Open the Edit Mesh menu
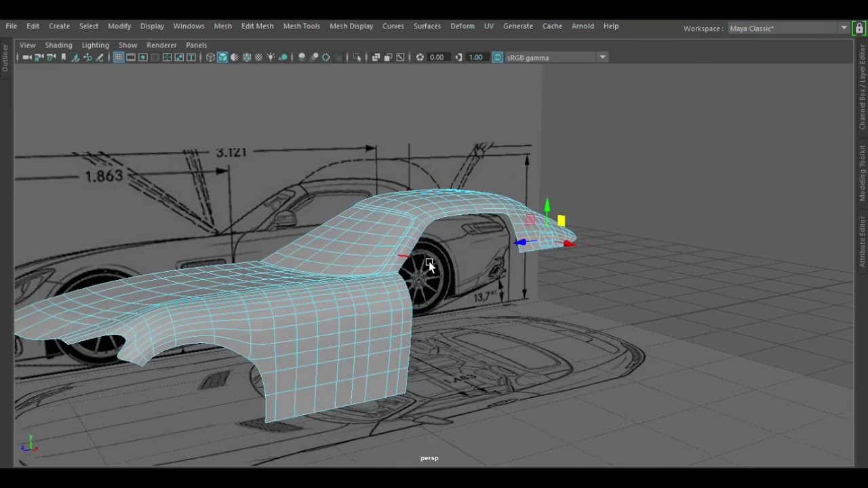The width and height of the screenshot is (868, 488). coord(257,26)
